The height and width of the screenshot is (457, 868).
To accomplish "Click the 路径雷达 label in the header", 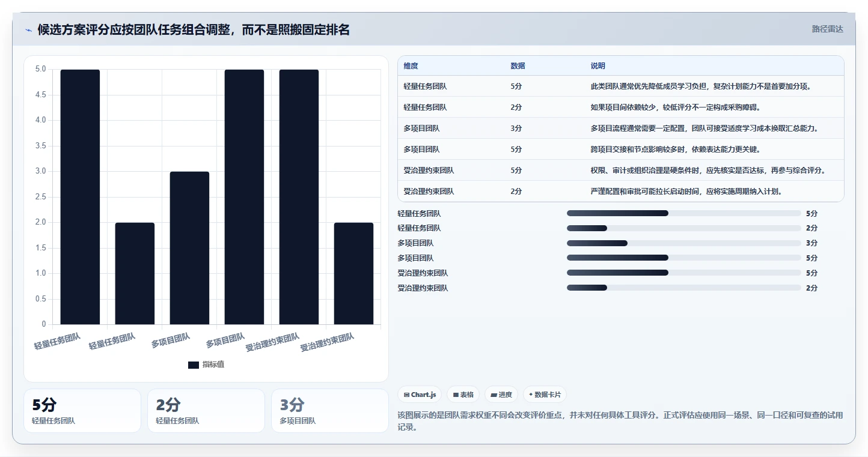I will coord(828,29).
